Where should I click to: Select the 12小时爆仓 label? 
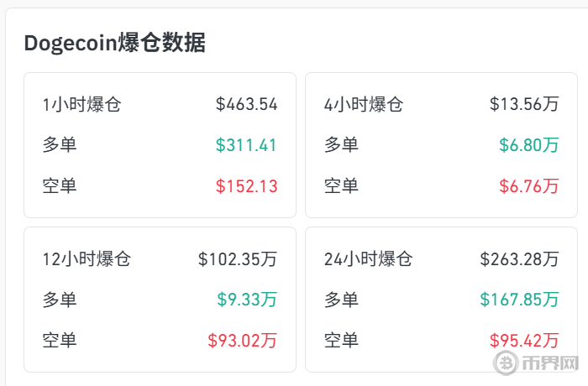(87, 259)
